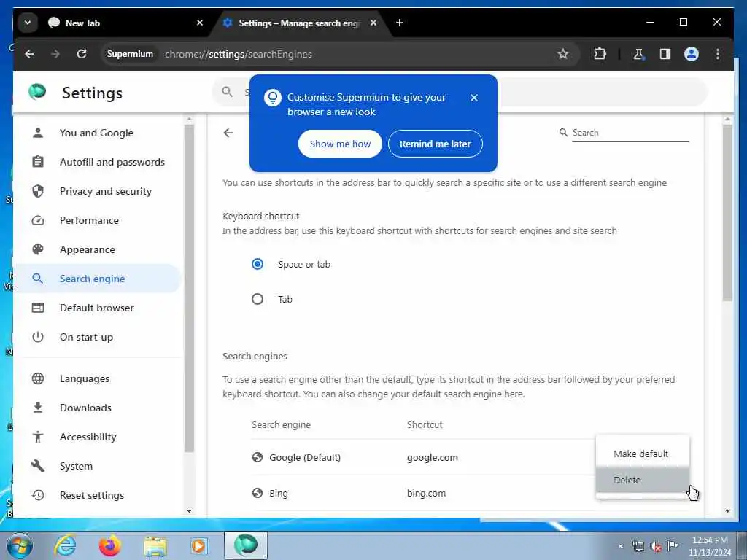
Task: Dismiss the Customise Supermium popup
Action: pyautogui.click(x=474, y=98)
